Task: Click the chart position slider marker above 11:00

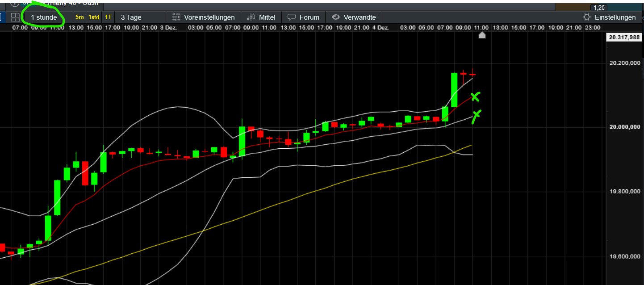Action: 482,35
